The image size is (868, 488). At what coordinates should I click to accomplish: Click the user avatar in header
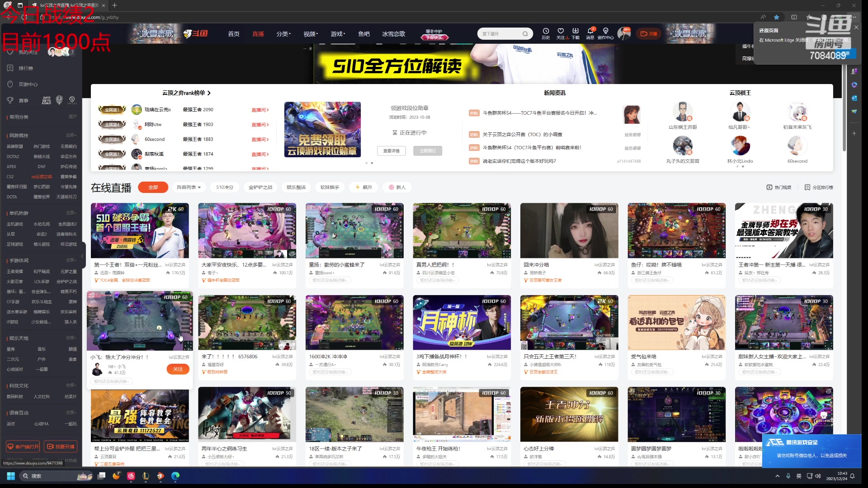tap(624, 34)
